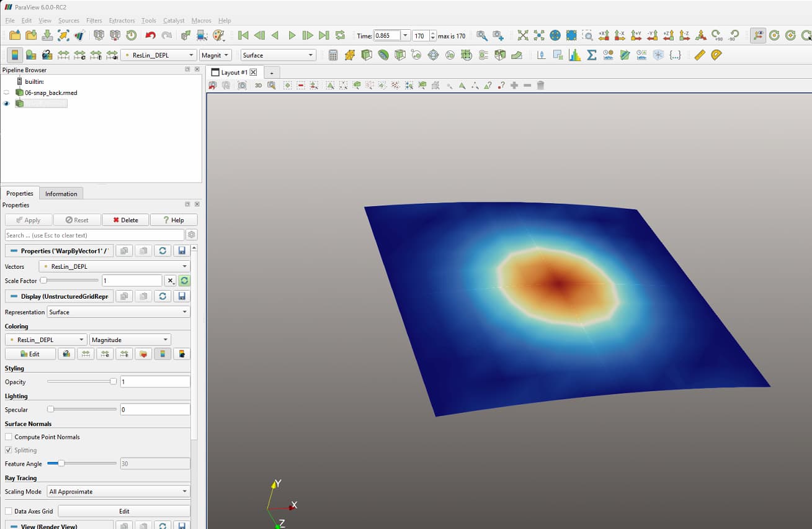Open the Magnitude component dropdown
812x529 pixels.
130,340
